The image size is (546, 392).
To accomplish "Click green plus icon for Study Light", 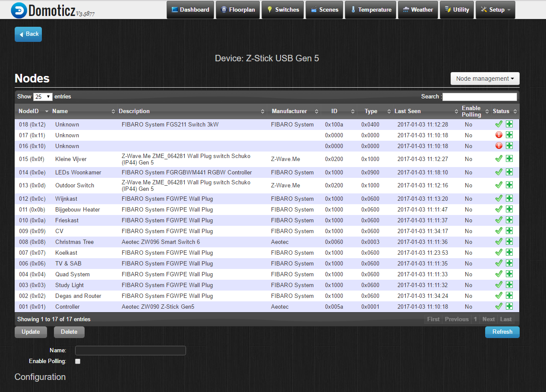I will pyautogui.click(x=509, y=285).
